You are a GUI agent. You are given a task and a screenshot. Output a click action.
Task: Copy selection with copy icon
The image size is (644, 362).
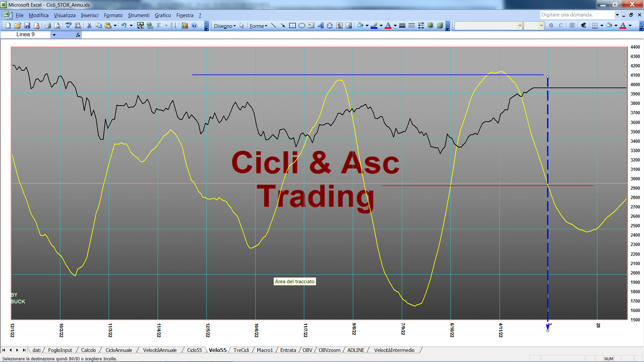(99, 25)
